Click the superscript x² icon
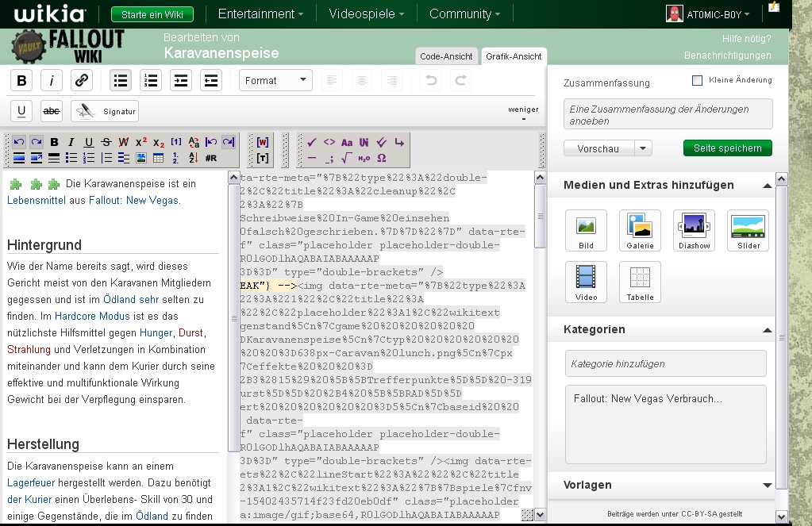812x526 pixels. tap(141, 142)
